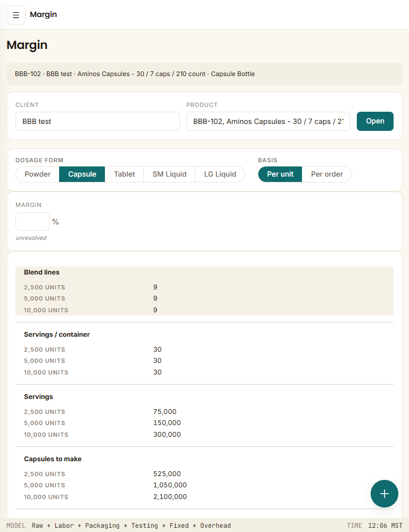Select the Powder dosage form
The height and width of the screenshot is (532, 409).
tap(37, 174)
